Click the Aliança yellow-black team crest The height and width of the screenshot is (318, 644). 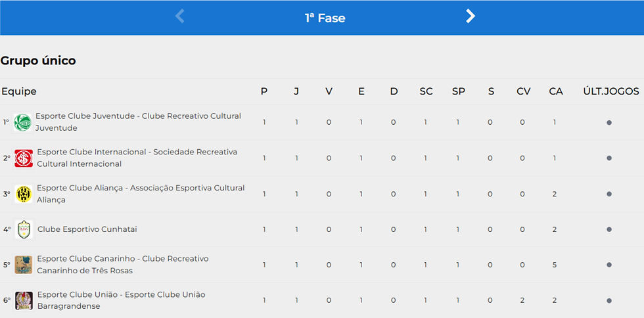click(24, 194)
